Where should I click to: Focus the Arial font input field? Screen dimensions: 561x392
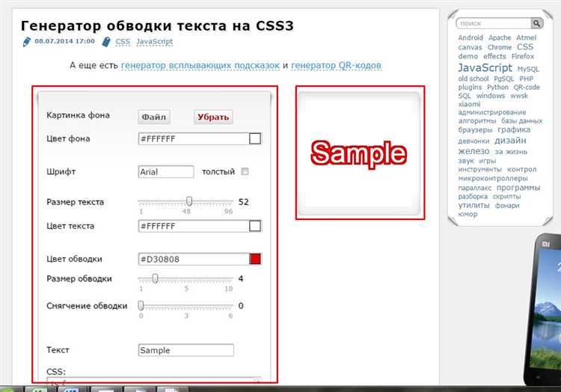click(x=166, y=172)
